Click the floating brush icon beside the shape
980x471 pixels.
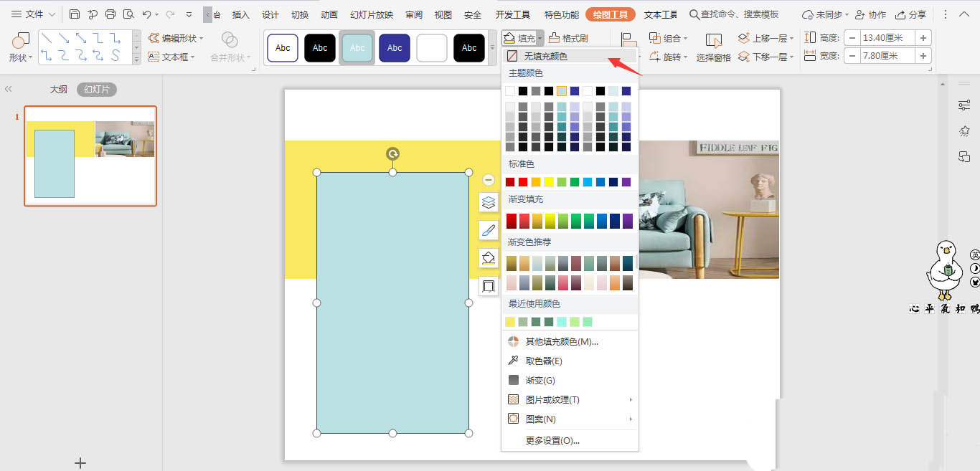(x=489, y=230)
